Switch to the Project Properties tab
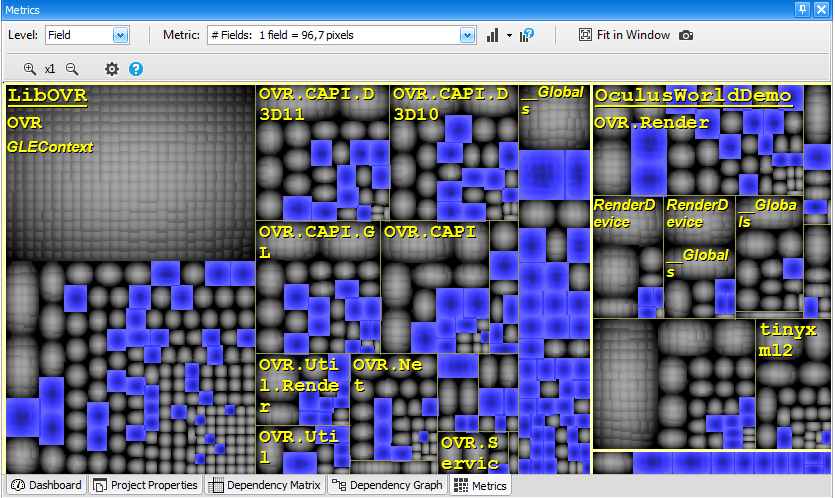835x498 pixels. (145, 485)
